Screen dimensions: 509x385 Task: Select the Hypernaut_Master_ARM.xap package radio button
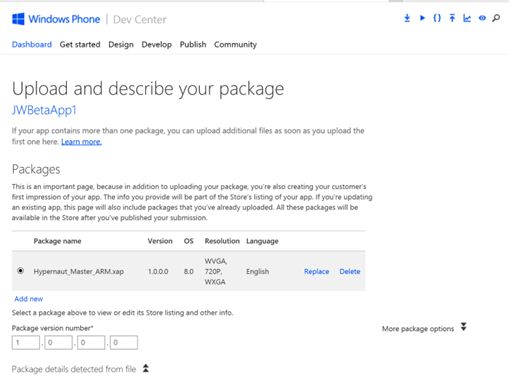coord(21,271)
